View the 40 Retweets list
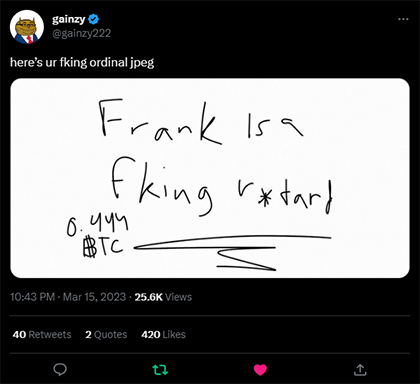This screenshot has width=420, height=384. point(42,334)
